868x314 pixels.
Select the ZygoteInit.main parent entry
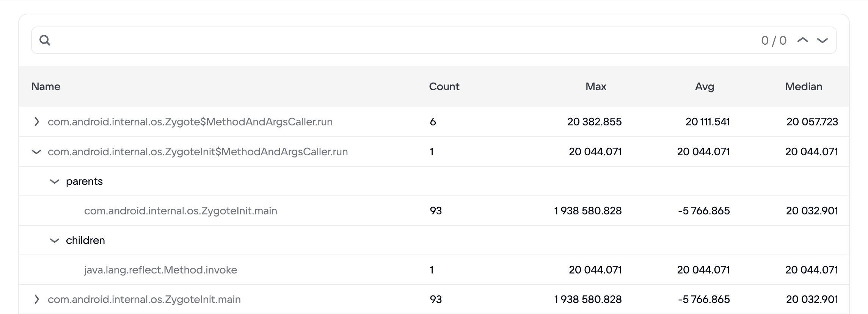[181, 211]
